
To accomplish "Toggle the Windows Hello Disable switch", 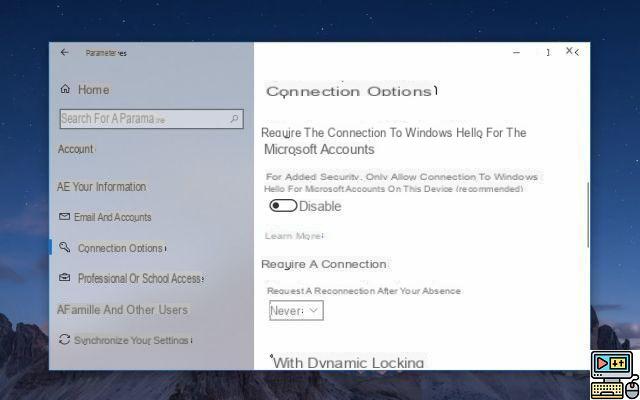I will [283, 206].
